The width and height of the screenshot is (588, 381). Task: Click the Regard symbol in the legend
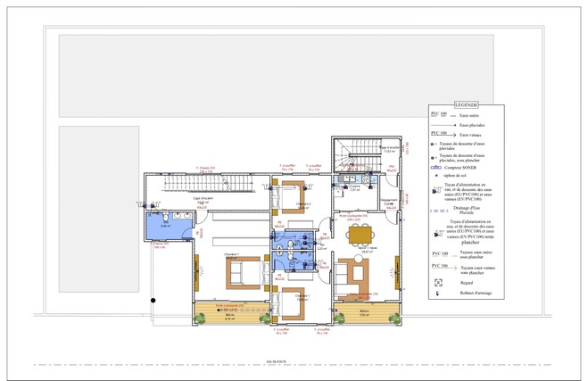tap(437, 282)
